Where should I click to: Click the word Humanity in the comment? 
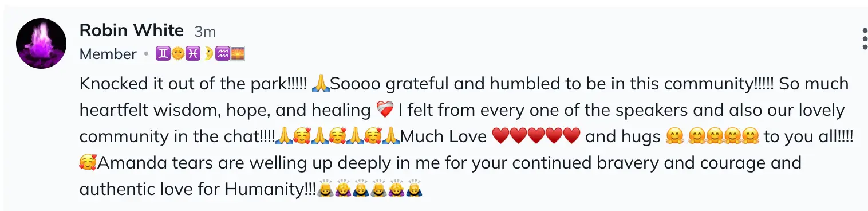[x=262, y=189]
